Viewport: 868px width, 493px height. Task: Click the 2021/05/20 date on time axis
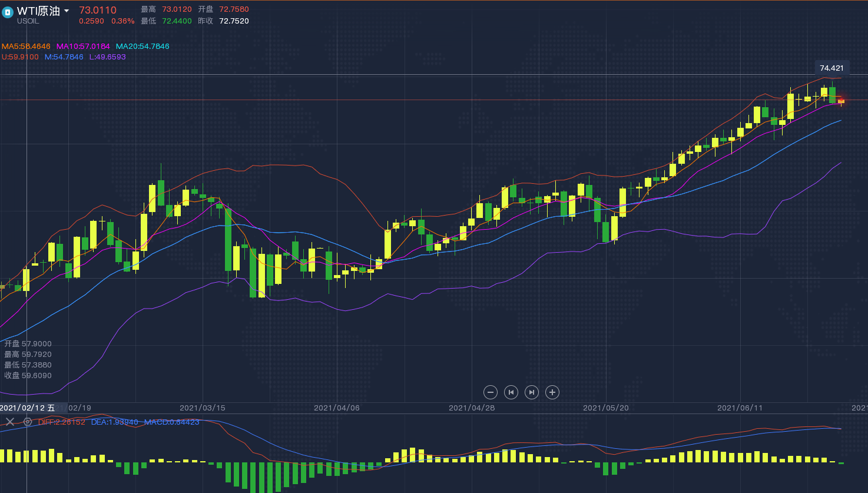click(x=606, y=408)
